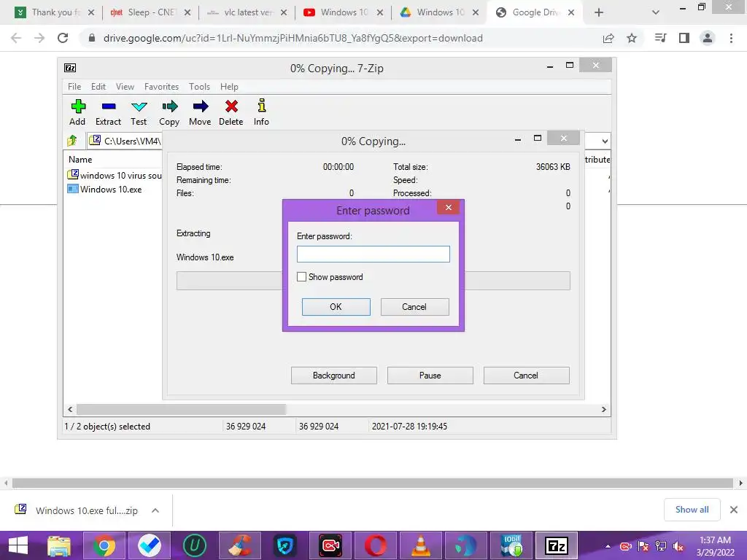Pause the copying operation
Screen dimensions: 747x560
click(430, 376)
